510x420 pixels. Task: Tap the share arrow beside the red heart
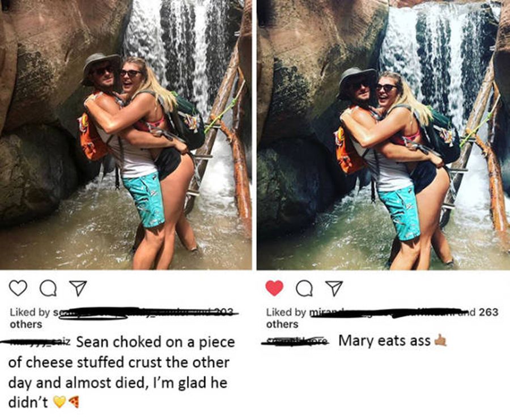pos(334,289)
